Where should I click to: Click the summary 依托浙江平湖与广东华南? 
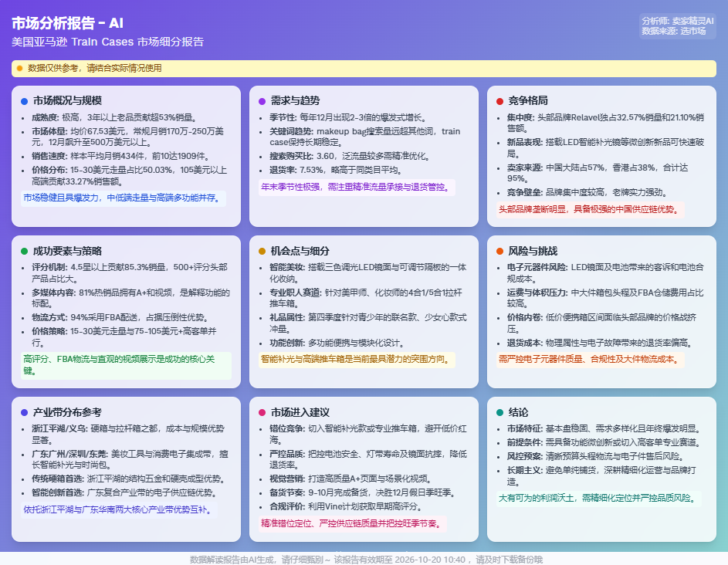click(119, 509)
